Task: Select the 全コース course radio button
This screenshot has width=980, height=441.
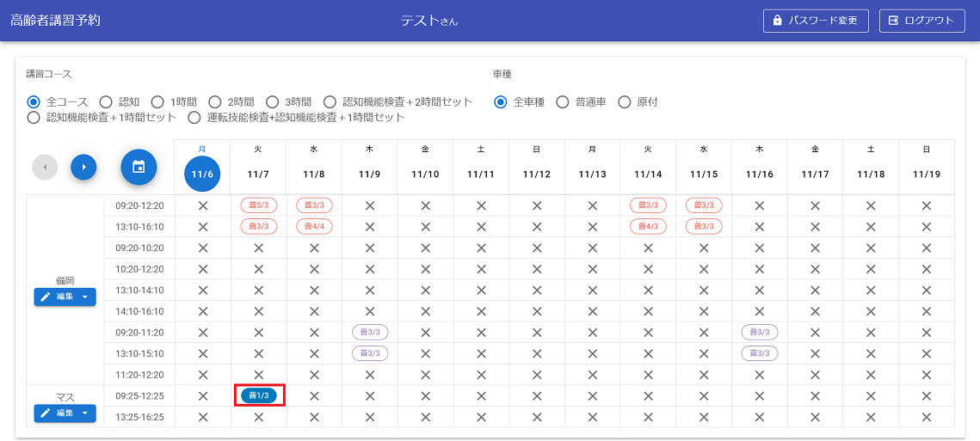Action: [34, 101]
